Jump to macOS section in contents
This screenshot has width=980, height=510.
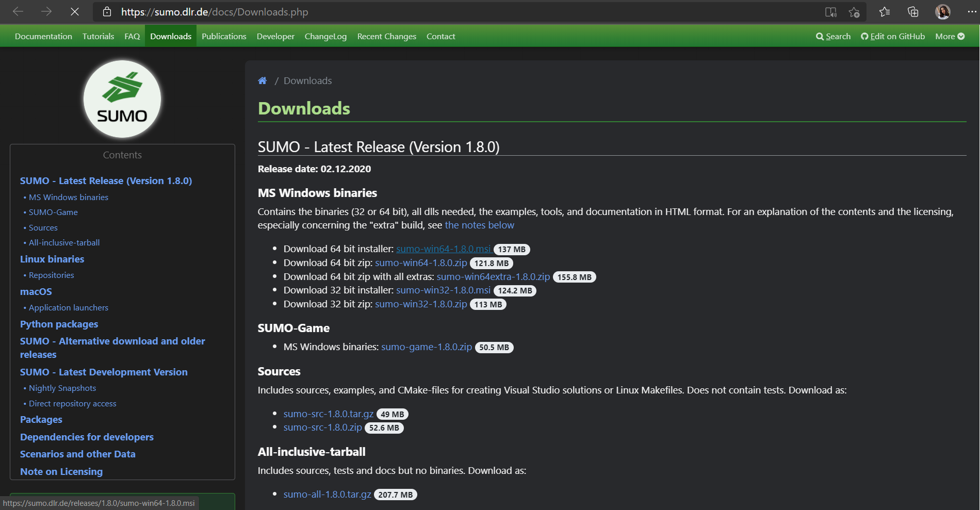coord(36,292)
